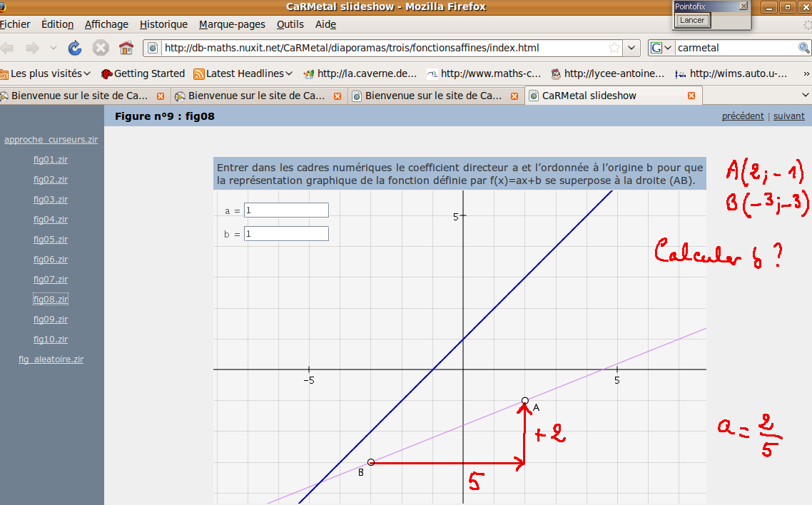Click the Reload page icon

pyautogui.click(x=75, y=48)
